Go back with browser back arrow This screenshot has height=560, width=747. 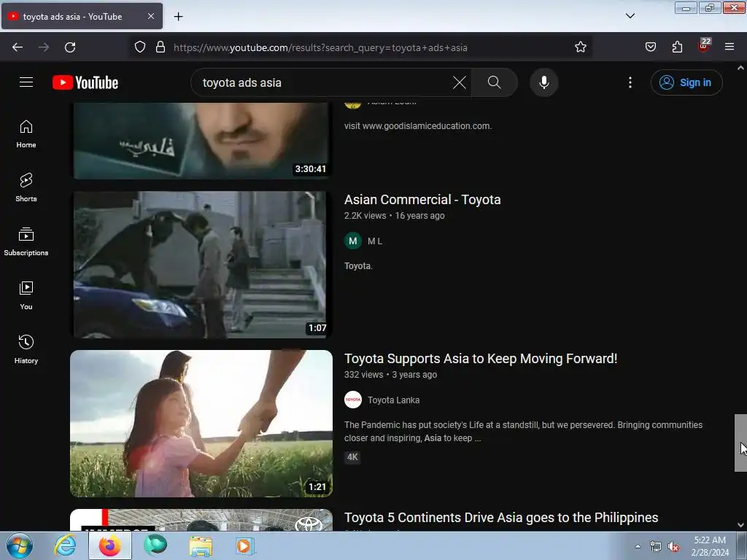coord(18,47)
